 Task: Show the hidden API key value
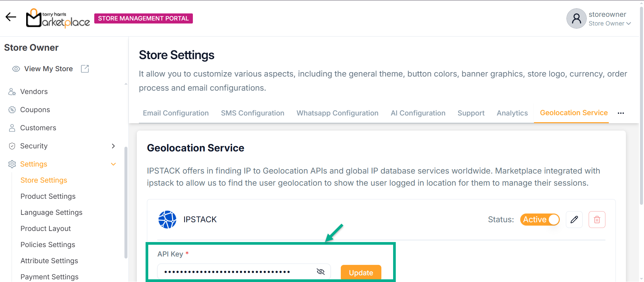(x=321, y=272)
